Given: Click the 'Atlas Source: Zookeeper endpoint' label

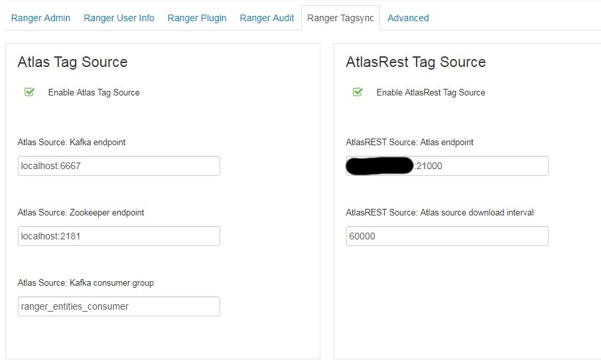Looking at the screenshot, I should [81, 213].
